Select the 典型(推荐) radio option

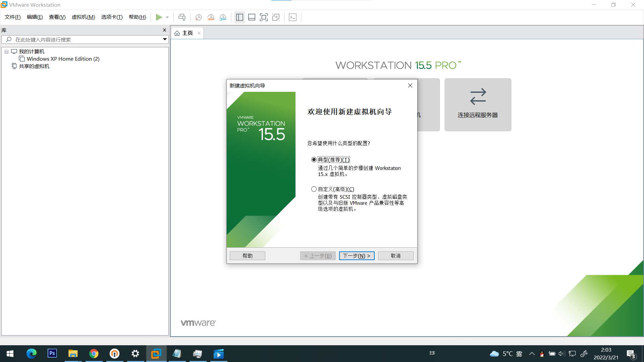coord(314,160)
